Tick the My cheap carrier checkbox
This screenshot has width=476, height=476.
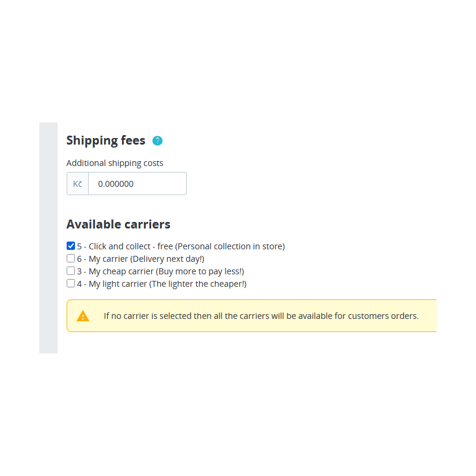click(71, 271)
